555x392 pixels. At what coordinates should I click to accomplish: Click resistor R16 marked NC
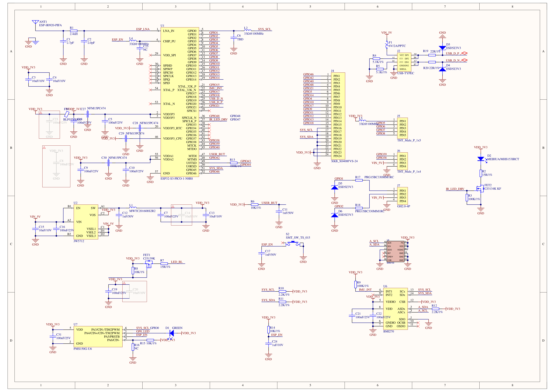[133, 347]
